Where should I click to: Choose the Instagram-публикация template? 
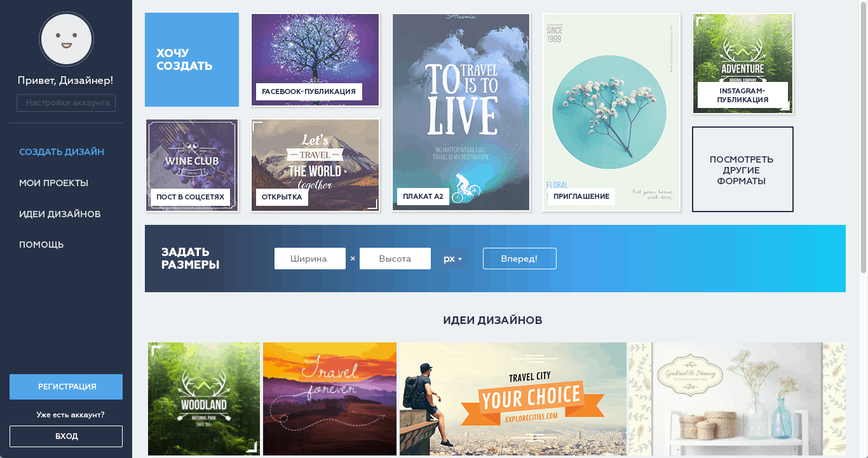pyautogui.click(x=743, y=64)
